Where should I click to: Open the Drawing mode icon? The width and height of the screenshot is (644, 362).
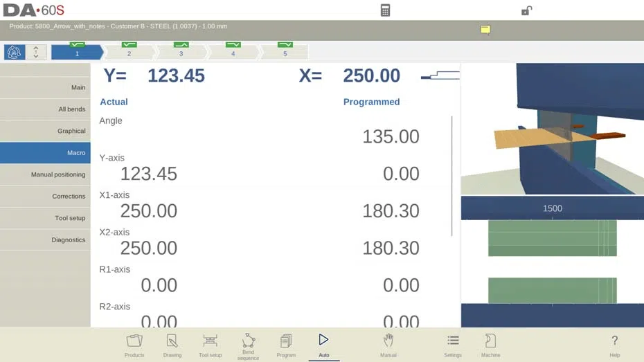(172, 345)
